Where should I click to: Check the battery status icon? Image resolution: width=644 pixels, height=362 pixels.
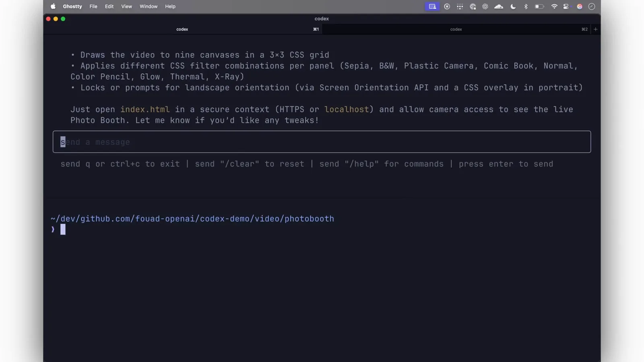point(539,6)
